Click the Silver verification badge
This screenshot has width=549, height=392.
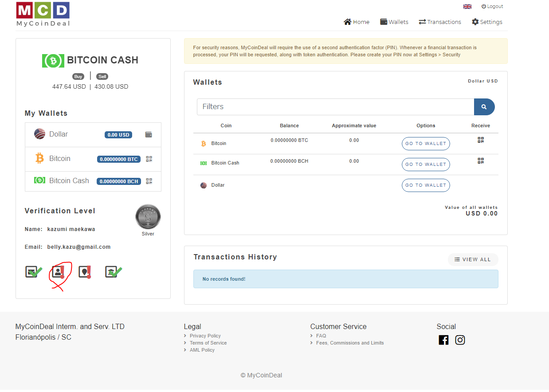148,217
